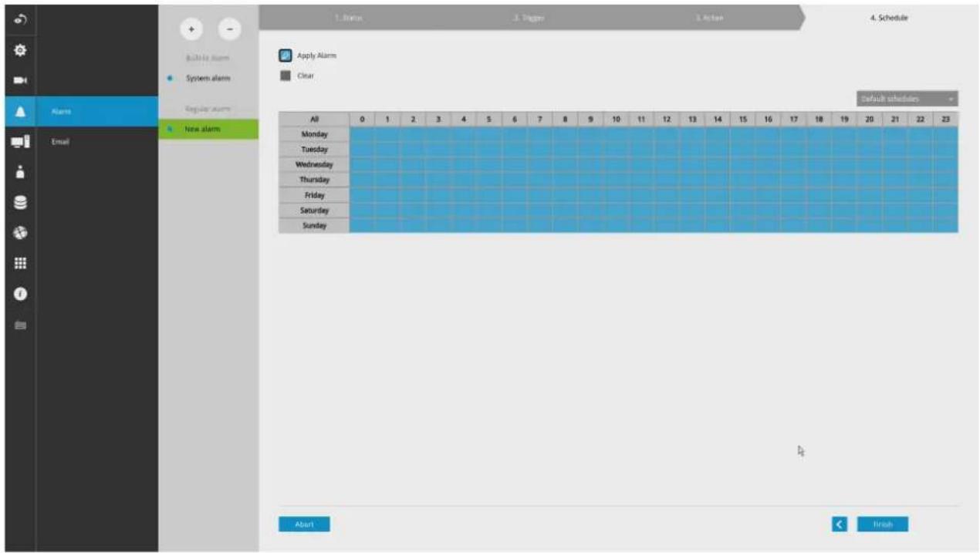Open the bottom-most list icon in sidebar

pos(20,325)
